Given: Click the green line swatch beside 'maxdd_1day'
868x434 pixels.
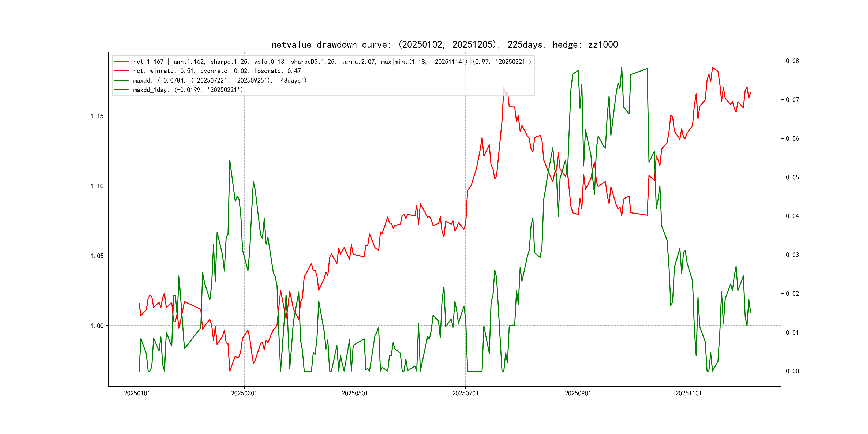Looking at the screenshot, I should tap(121, 90).
